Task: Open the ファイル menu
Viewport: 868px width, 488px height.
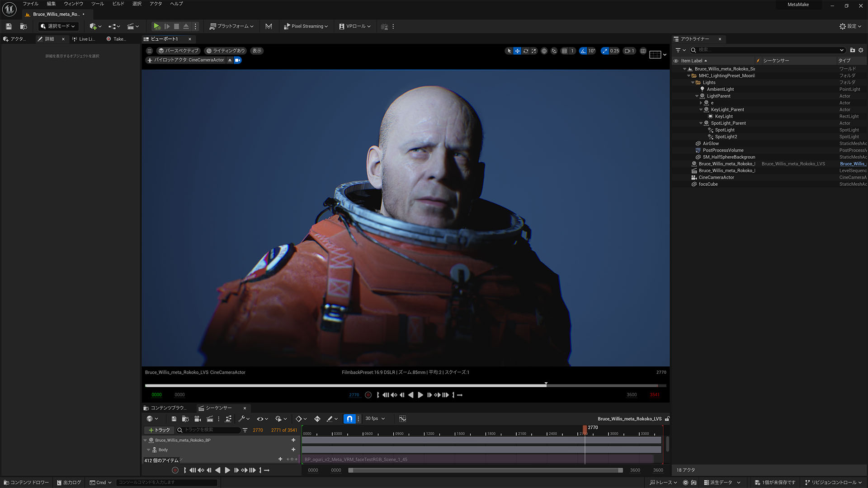Action: [31, 4]
